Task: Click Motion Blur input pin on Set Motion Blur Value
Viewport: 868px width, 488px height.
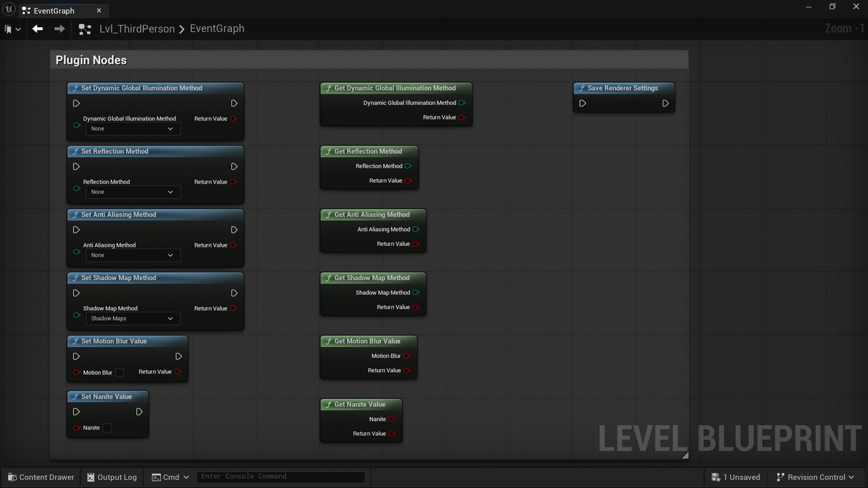Action: click(x=77, y=372)
